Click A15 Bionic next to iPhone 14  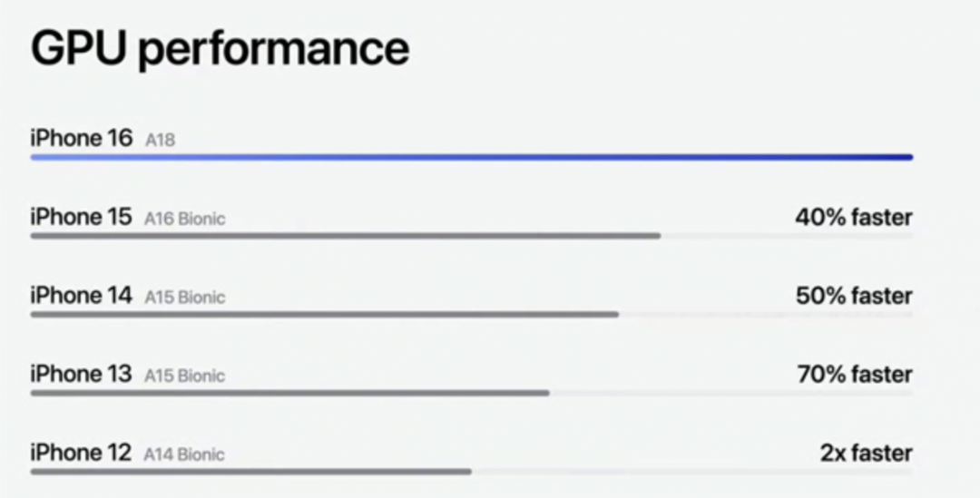[184, 298]
